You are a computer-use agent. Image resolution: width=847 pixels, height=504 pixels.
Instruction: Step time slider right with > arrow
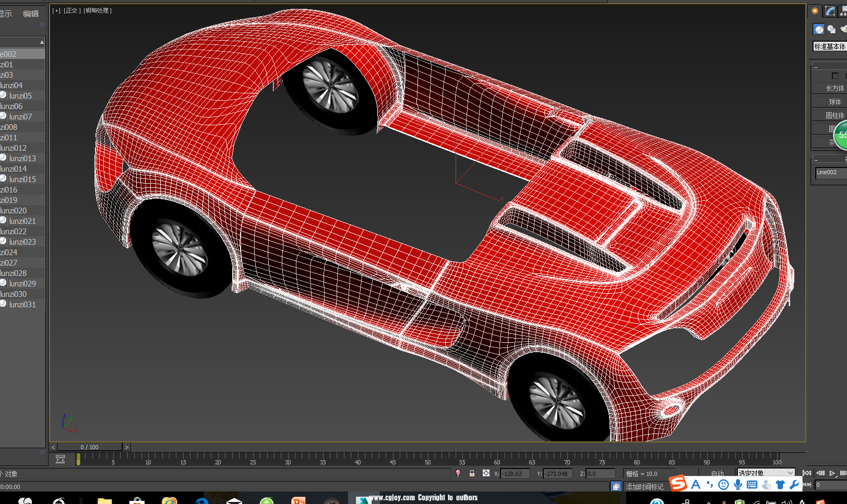[126, 447]
